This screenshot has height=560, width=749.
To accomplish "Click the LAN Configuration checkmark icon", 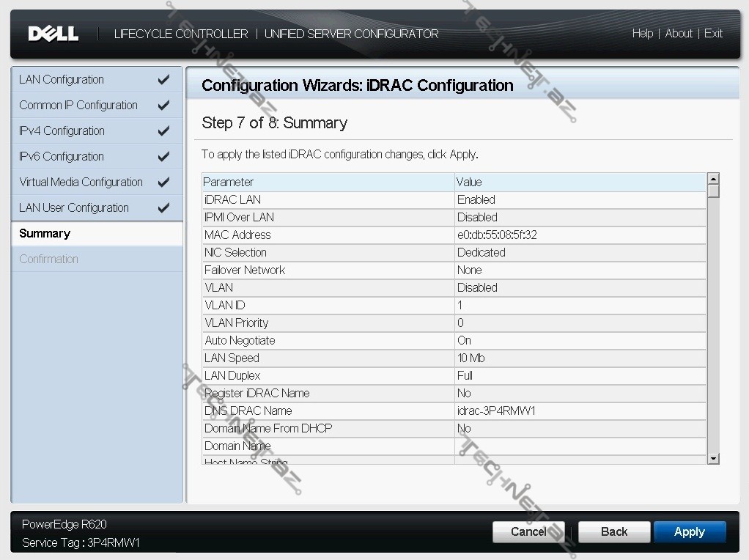I will (x=163, y=80).
